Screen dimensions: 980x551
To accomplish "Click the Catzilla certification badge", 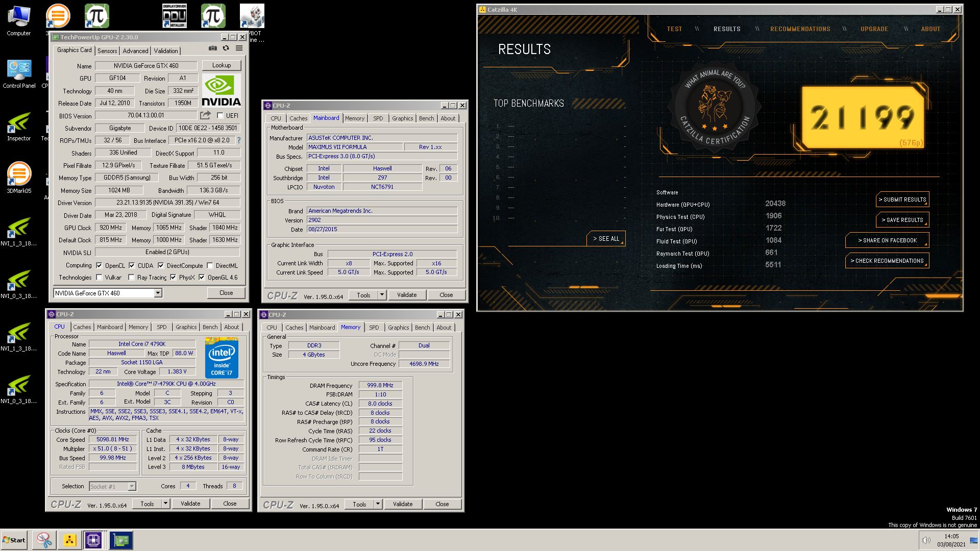I will [715, 107].
